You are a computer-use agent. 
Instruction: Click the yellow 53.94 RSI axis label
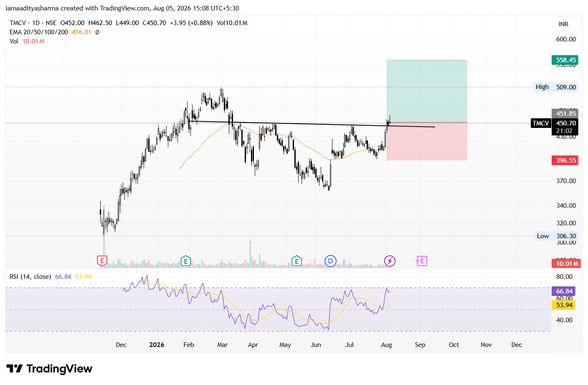563,305
